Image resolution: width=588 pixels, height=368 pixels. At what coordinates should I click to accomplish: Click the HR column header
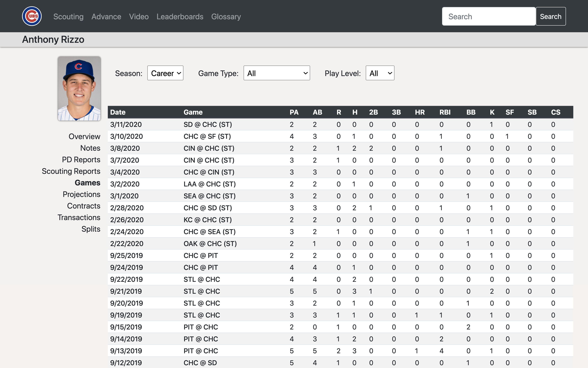(x=420, y=112)
